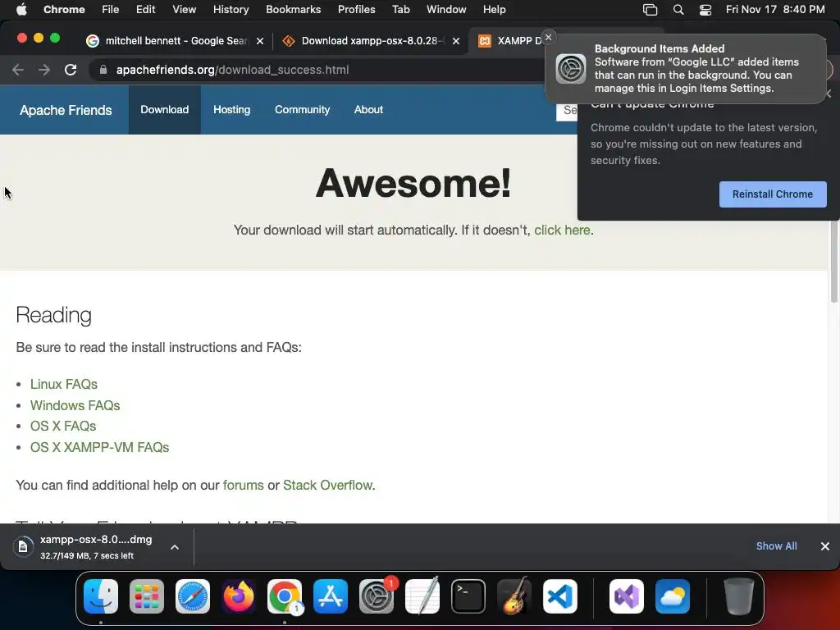Close the Download xampp-osx tab
The height and width of the screenshot is (630, 840).
(456, 41)
